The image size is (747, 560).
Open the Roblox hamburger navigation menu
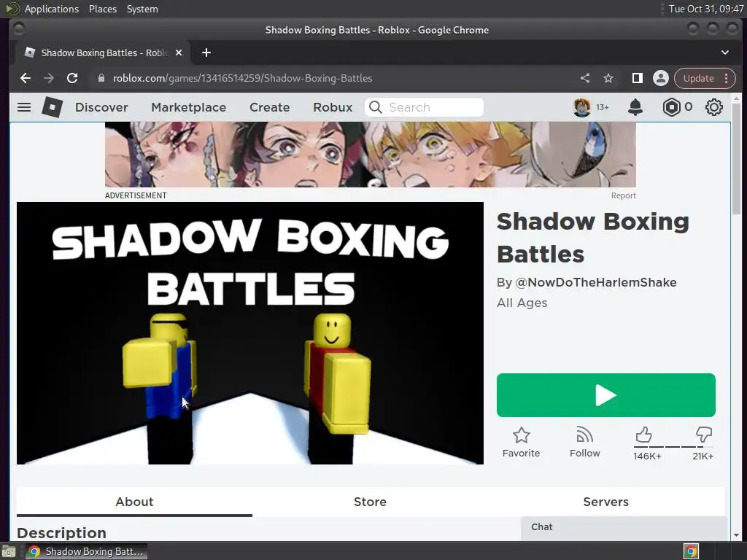tap(24, 107)
